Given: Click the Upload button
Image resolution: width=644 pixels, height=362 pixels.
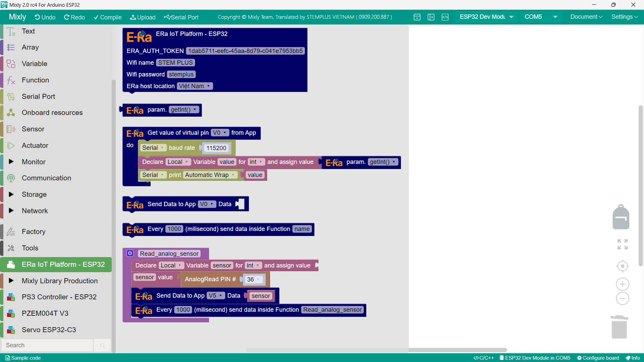Looking at the screenshot, I should click(143, 17).
